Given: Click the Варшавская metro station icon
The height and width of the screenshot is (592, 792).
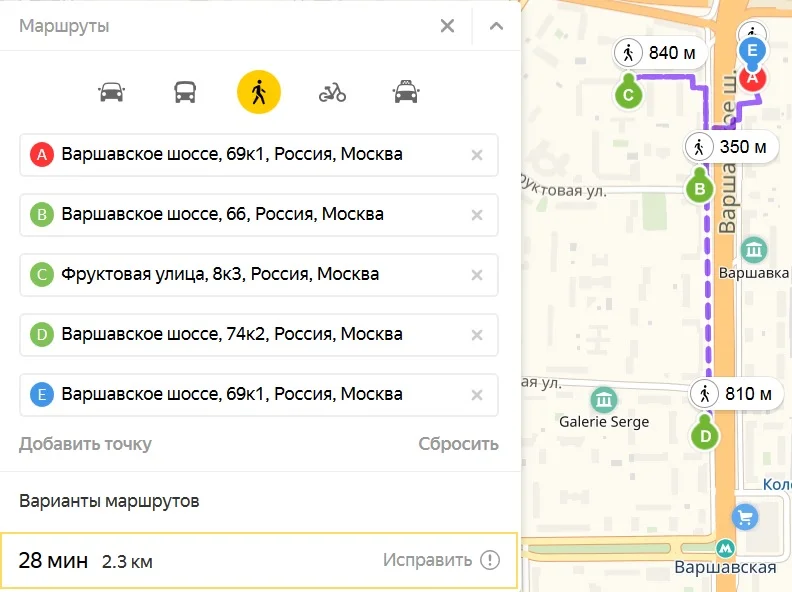Looking at the screenshot, I should (x=725, y=548).
